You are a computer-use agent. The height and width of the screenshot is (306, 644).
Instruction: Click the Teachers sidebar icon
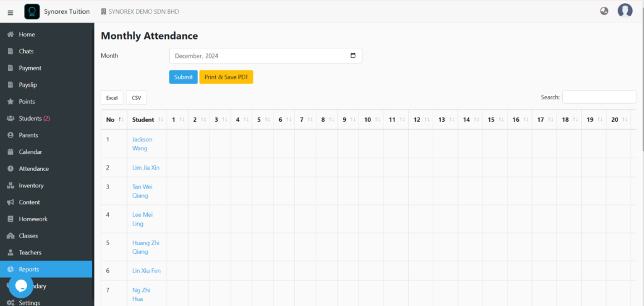click(x=11, y=253)
